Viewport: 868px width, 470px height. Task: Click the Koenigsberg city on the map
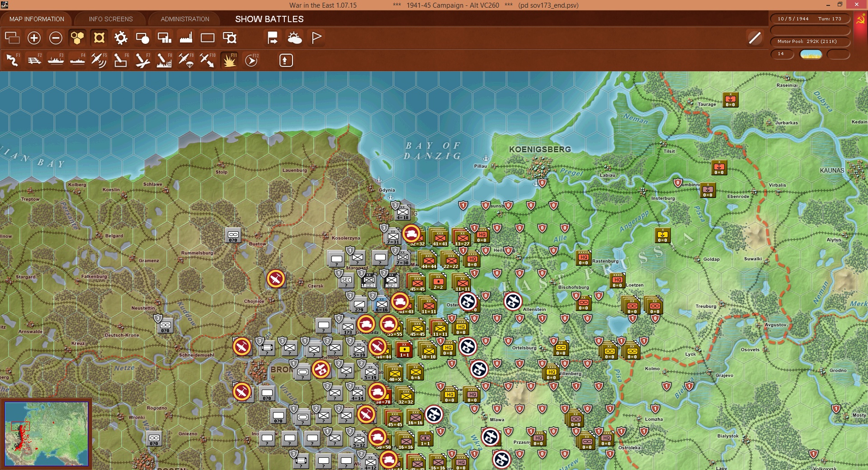click(x=540, y=166)
